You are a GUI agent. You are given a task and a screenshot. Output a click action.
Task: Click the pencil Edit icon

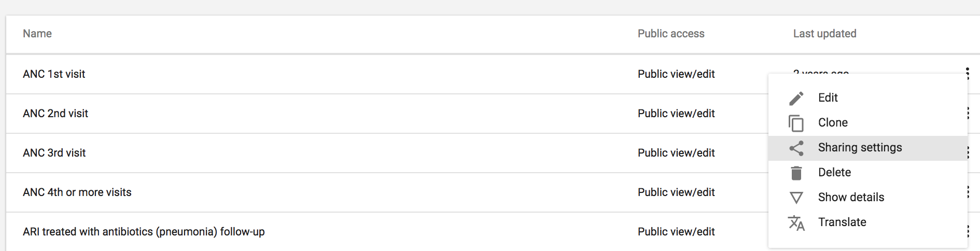[796, 98]
